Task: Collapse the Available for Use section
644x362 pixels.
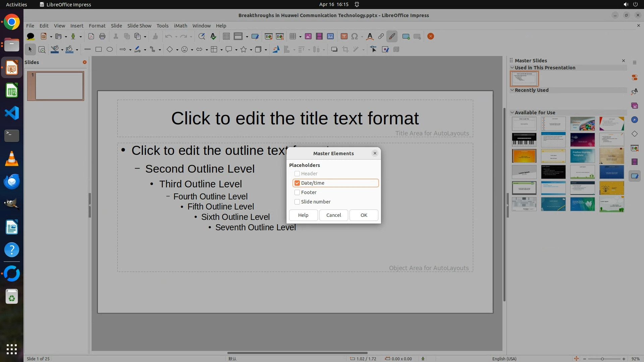Action: [512, 113]
